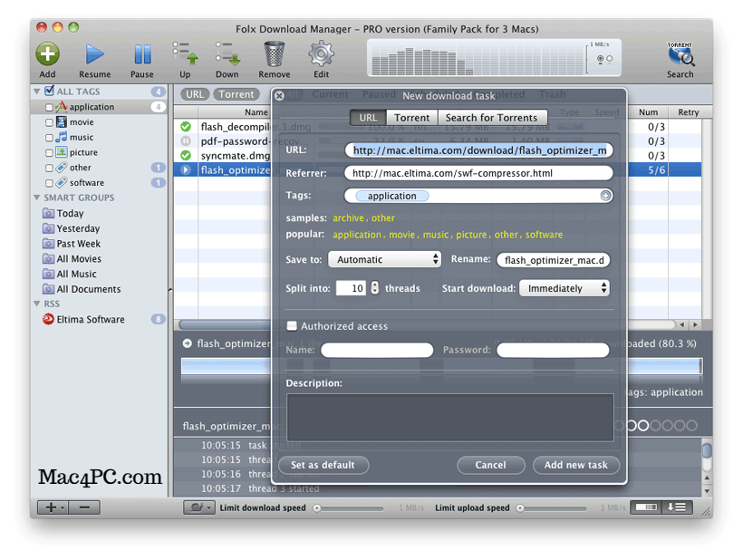Collapse the ALL TAGS section
The width and height of the screenshot is (743, 560).
(x=37, y=91)
